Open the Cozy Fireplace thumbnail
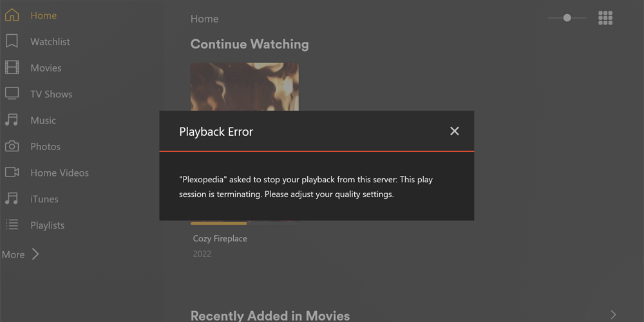This screenshot has width=644, height=322. pos(244,87)
